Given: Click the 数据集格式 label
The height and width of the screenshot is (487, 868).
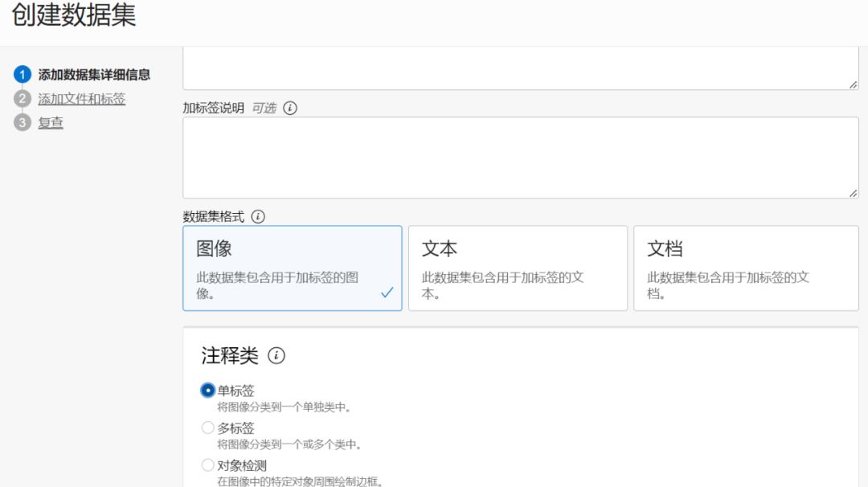Looking at the screenshot, I should tap(214, 216).
